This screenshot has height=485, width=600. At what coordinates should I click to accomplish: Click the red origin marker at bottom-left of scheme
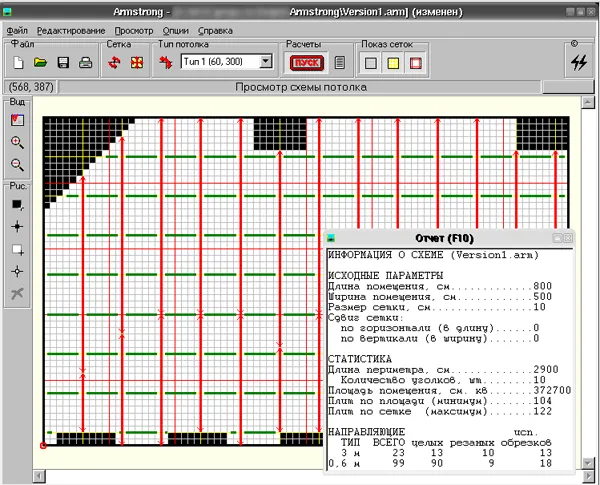(43, 445)
